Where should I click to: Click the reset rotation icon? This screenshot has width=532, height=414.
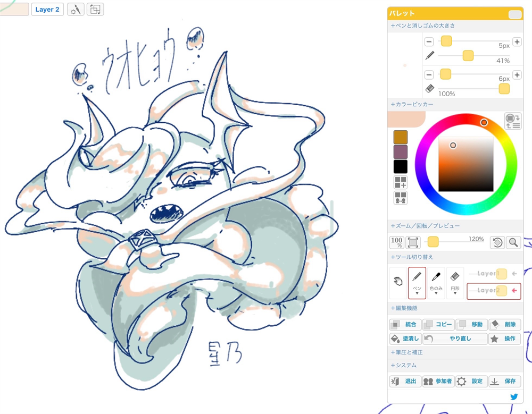[x=497, y=242]
